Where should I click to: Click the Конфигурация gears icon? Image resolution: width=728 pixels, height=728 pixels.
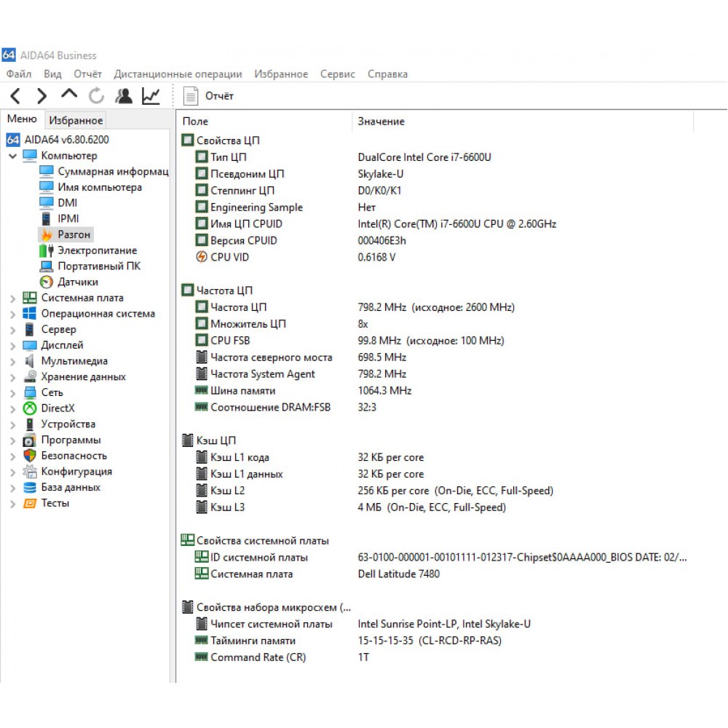[30, 471]
